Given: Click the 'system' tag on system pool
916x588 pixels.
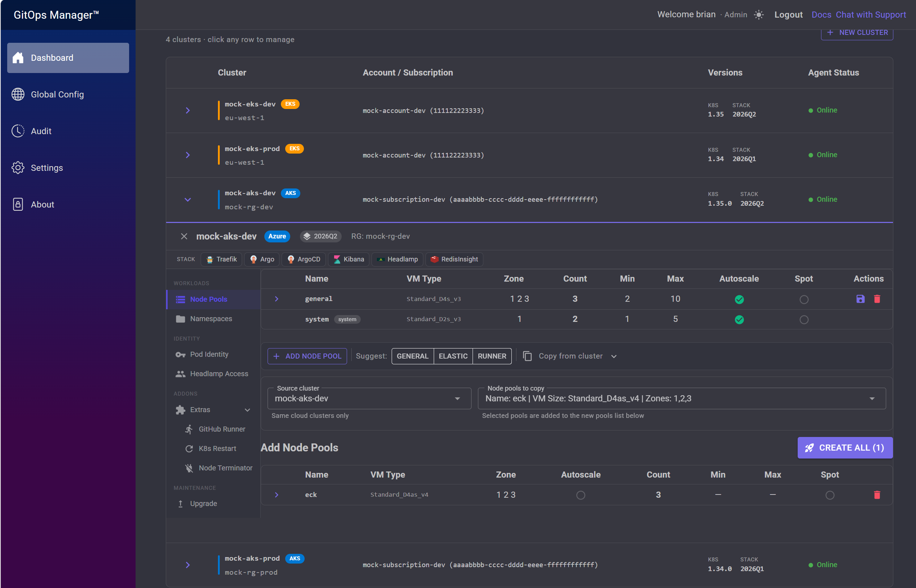Looking at the screenshot, I should (347, 320).
